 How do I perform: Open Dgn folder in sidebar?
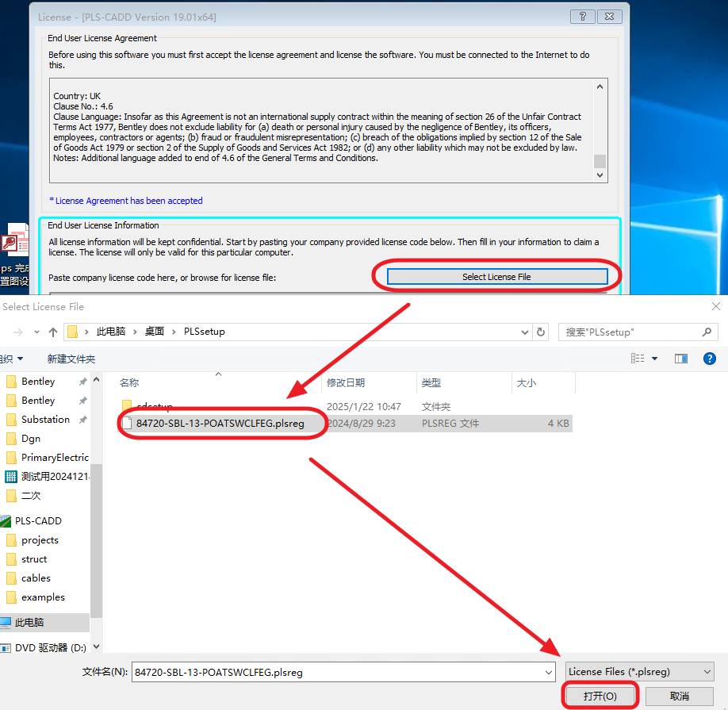tap(31, 439)
